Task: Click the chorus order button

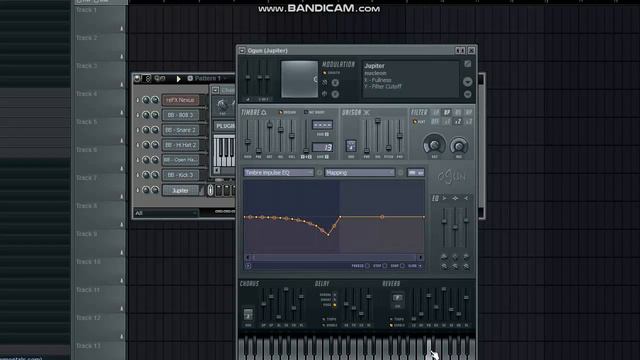Action: click(x=248, y=315)
